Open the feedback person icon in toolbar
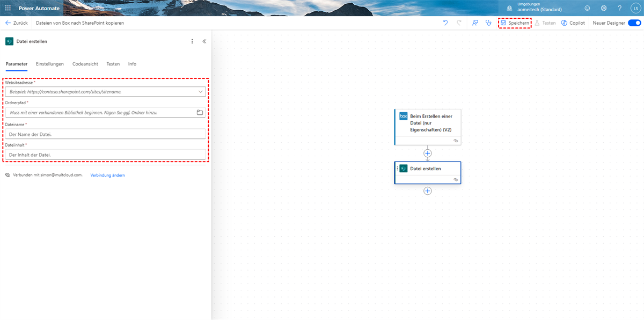This screenshot has height=320, width=644. pos(475,23)
